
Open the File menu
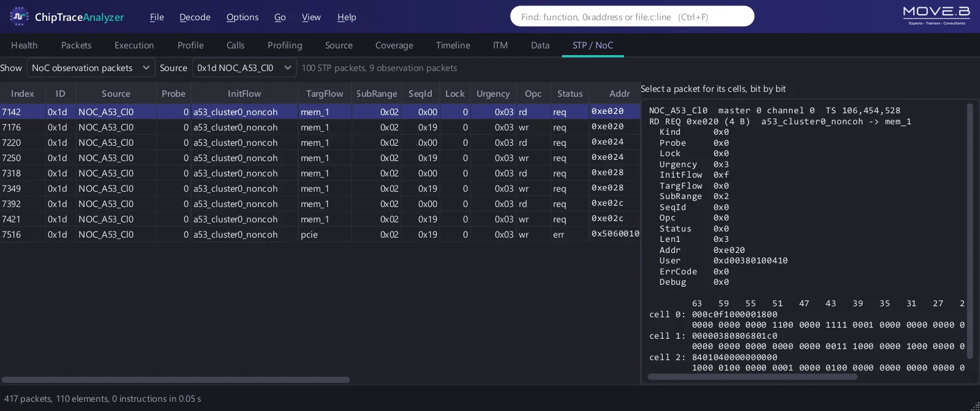pyautogui.click(x=157, y=17)
